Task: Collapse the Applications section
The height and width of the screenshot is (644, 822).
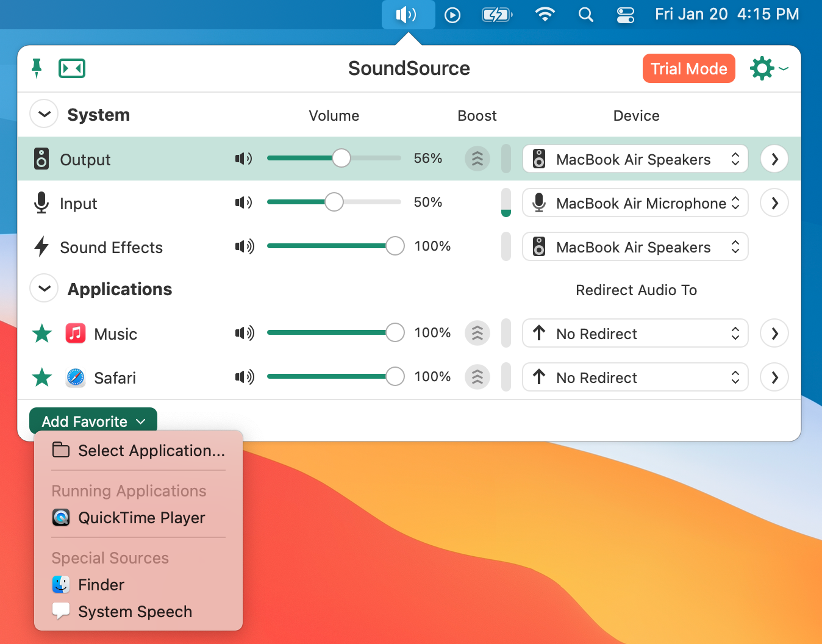Action: click(x=44, y=288)
